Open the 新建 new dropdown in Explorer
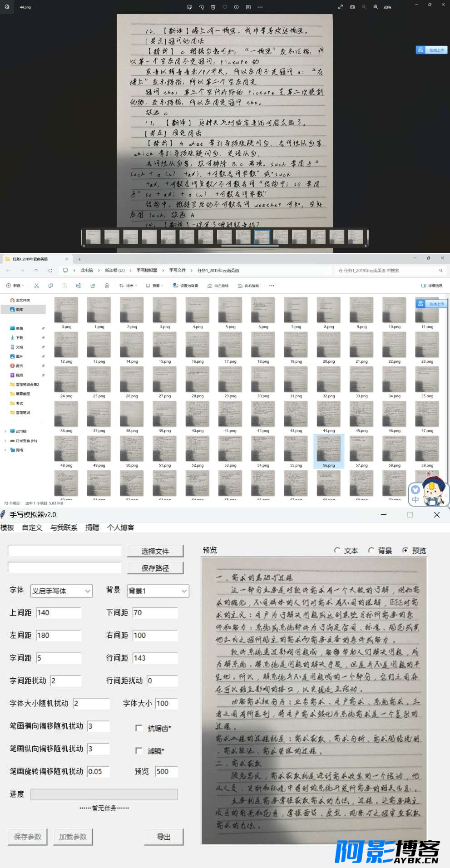This screenshot has height=868, width=450. pos(15,286)
